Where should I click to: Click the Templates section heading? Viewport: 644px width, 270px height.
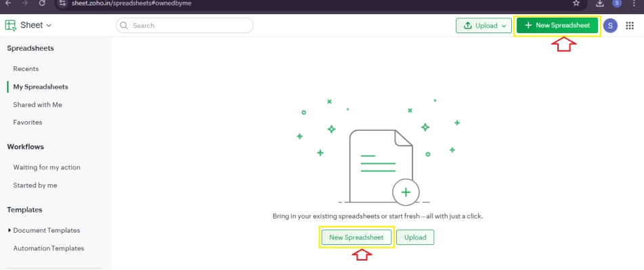pyautogui.click(x=24, y=210)
